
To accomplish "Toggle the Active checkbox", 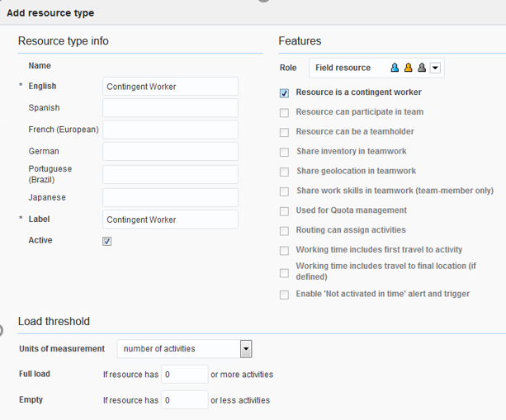I will (107, 241).
